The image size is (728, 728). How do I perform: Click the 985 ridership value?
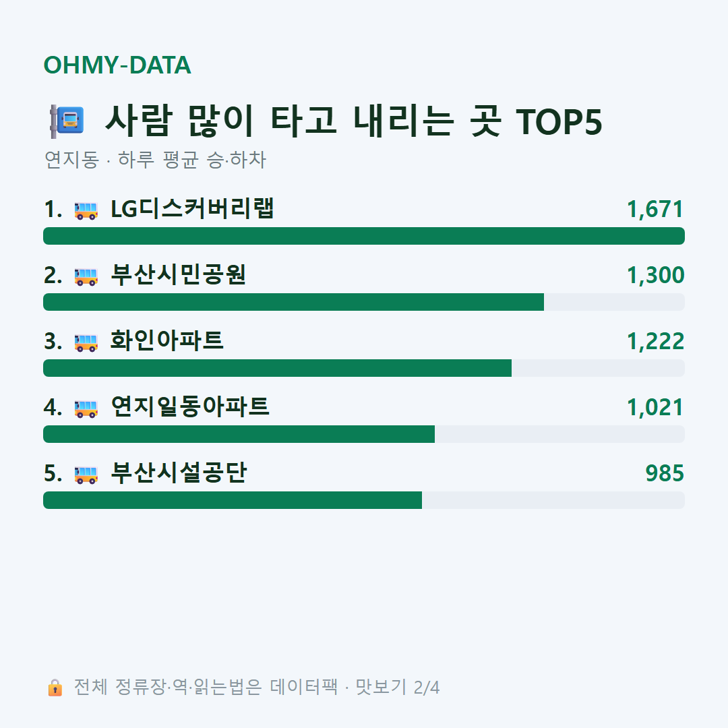665,473
